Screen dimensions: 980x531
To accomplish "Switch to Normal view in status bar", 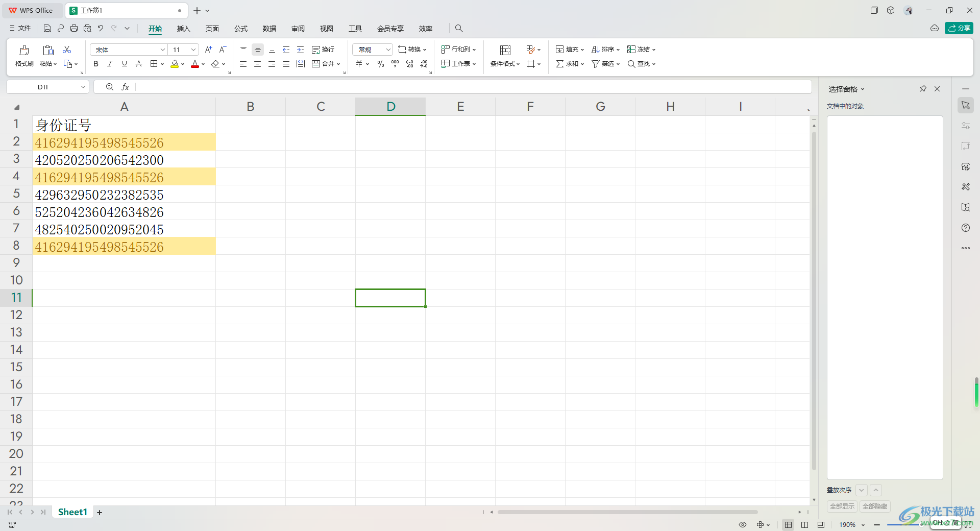I will click(789, 525).
